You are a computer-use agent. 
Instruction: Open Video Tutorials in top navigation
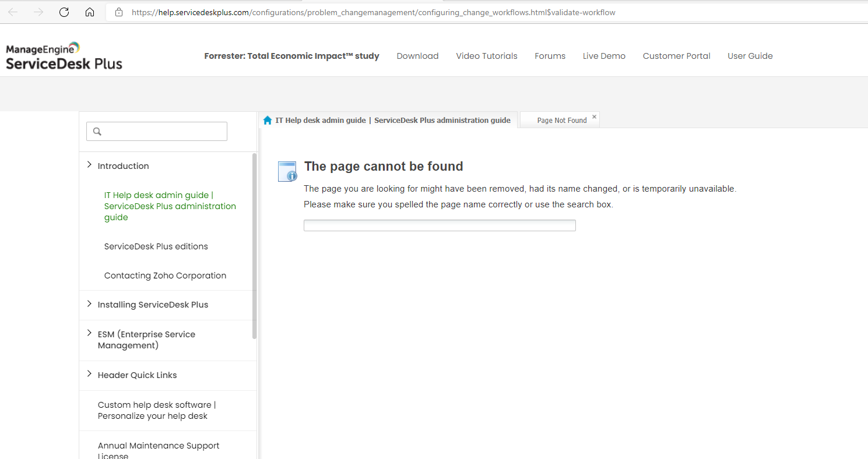tap(487, 56)
